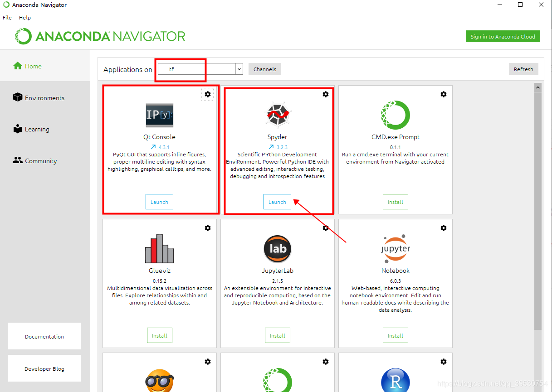Click the Home house icon in sidebar
This screenshot has height=392, width=552.
coord(18,66)
